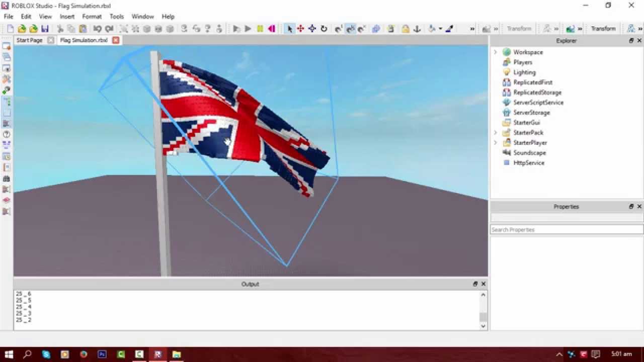Click the toolbar overflow chevron after Color fill

click(x=472, y=29)
